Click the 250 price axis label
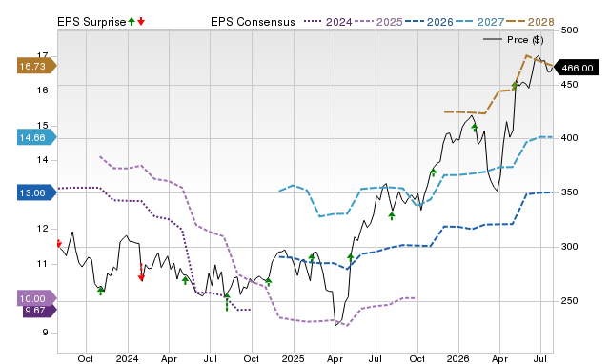The height and width of the screenshot is (364, 610). (570, 300)
